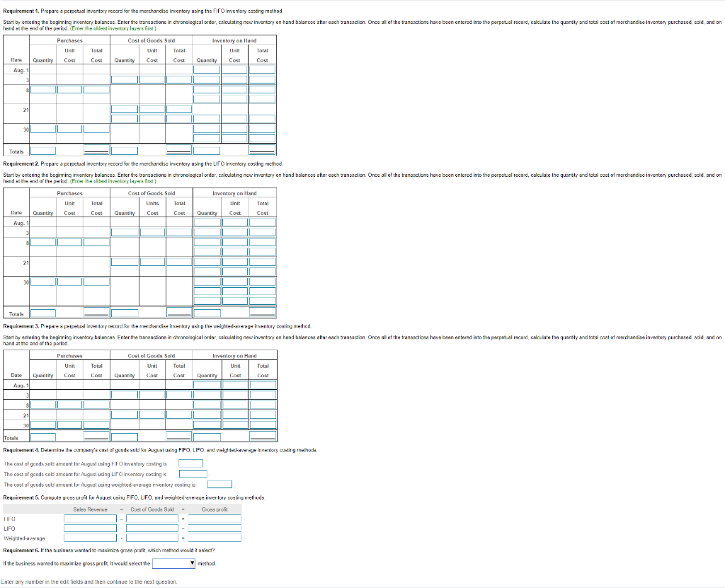Focus Weighted-average Cost of Goods Sold field, Requirement 5
The width and height of the screenshot is (725, 588).
coord(152,538)
